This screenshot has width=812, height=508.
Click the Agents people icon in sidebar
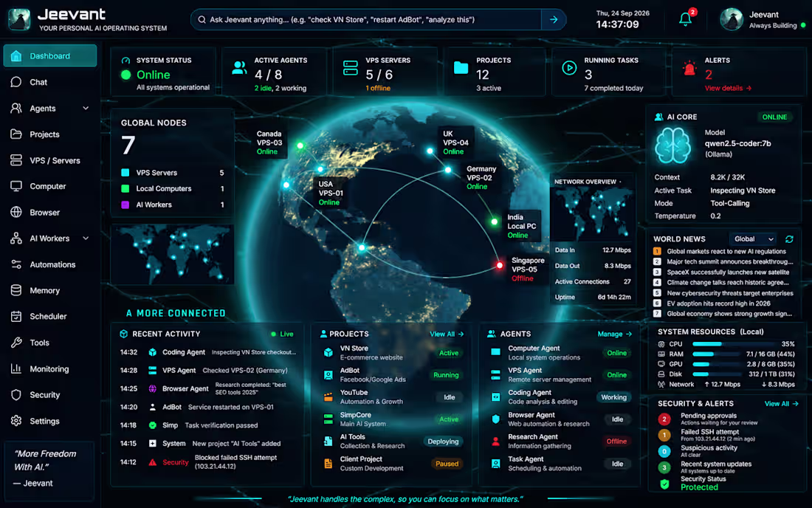16,109
